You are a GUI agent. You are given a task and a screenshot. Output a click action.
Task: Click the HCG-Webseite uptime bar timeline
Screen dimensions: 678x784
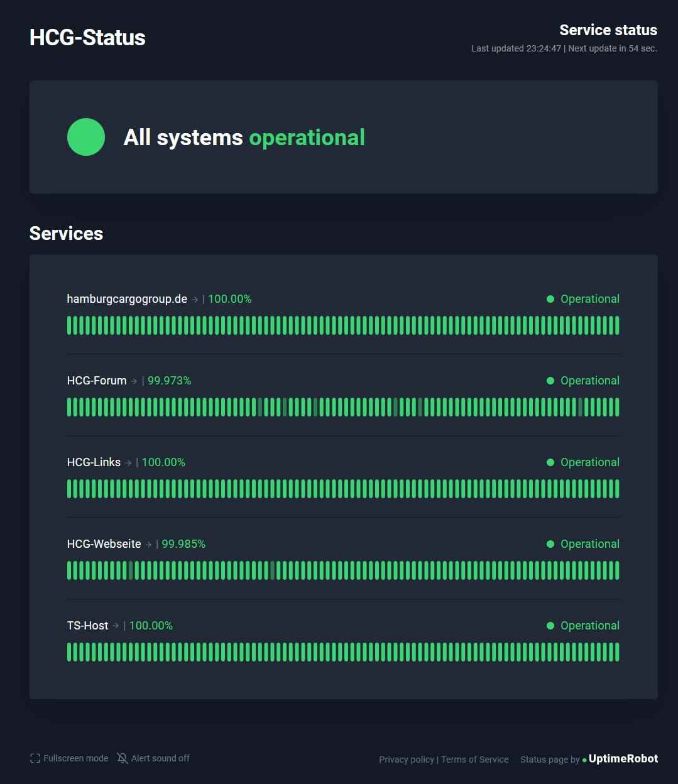pos(343,570)
